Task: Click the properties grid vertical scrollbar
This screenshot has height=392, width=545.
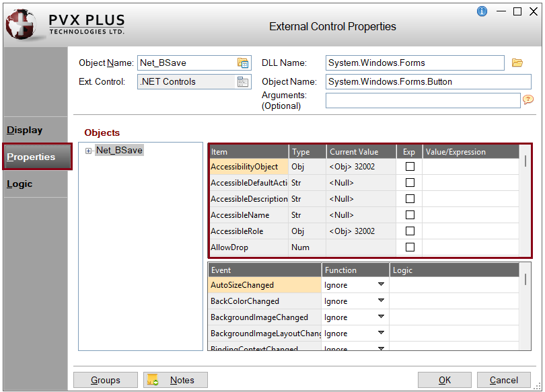Action: pos(525,202)
